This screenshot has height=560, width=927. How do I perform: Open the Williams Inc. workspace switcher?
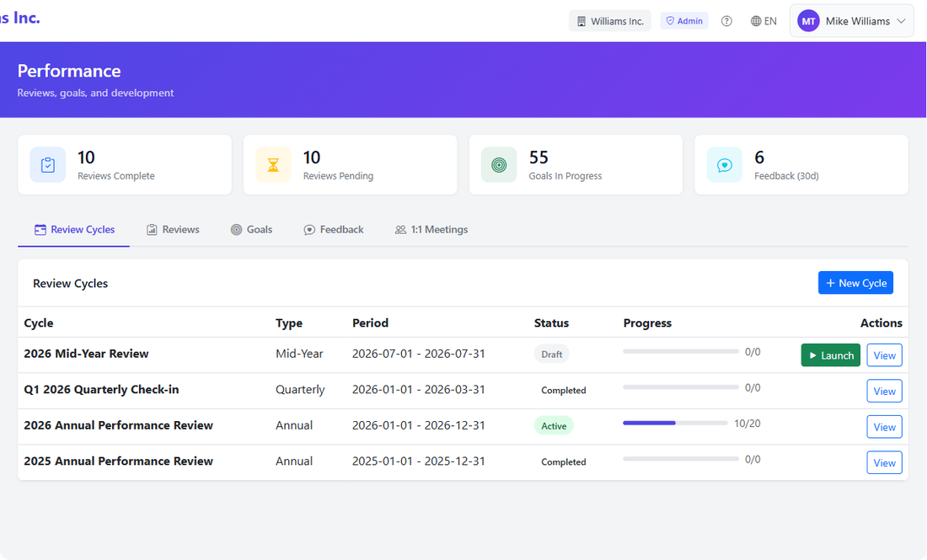pos(609,20)
